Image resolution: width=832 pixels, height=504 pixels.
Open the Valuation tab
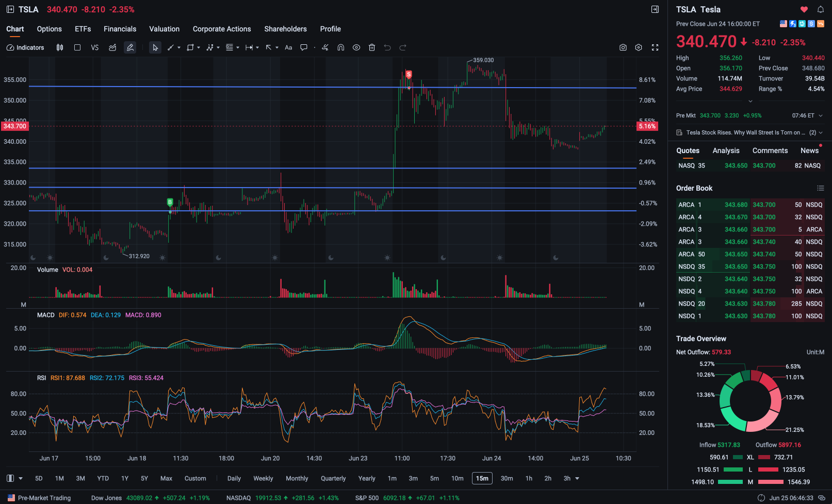tap(165, 29)
